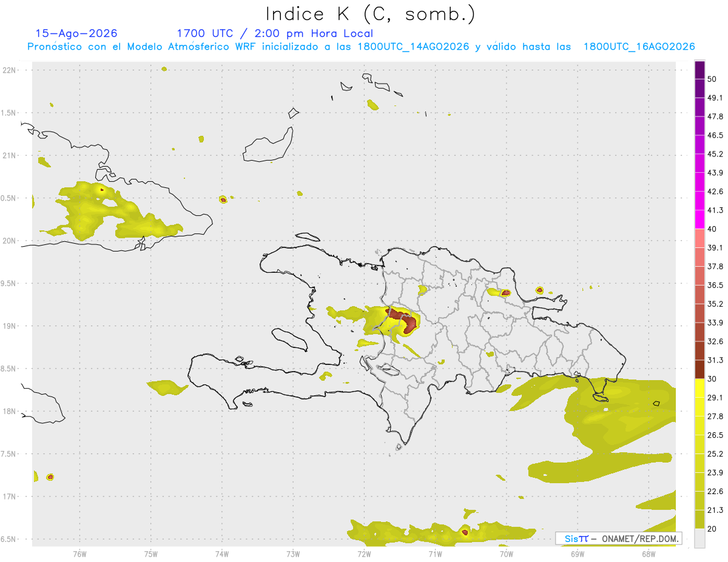Select the "17N" latitude label
The width and height of the screenshot is (728, 562).
click(x=9, y=497)
